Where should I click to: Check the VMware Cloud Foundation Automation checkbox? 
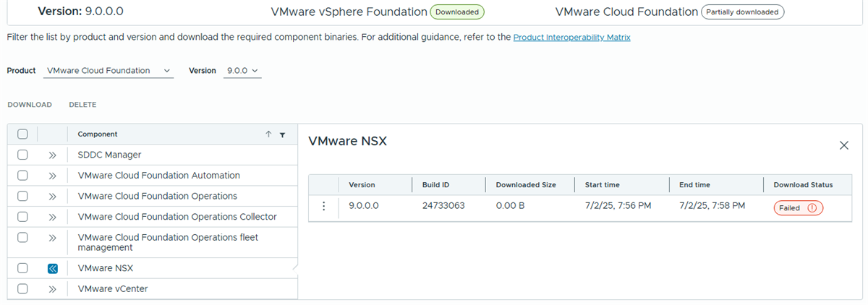tap(22, 176)
